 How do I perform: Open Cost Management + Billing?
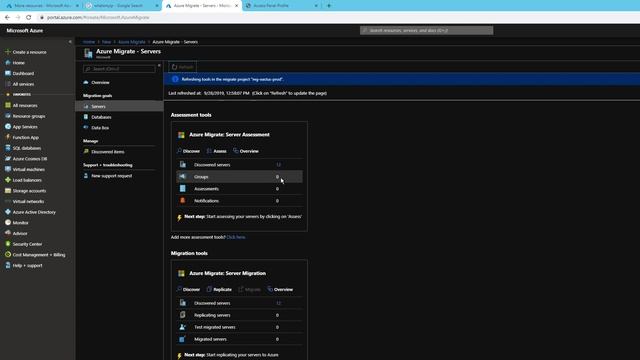pyautogui.click(x=39, y=255)
